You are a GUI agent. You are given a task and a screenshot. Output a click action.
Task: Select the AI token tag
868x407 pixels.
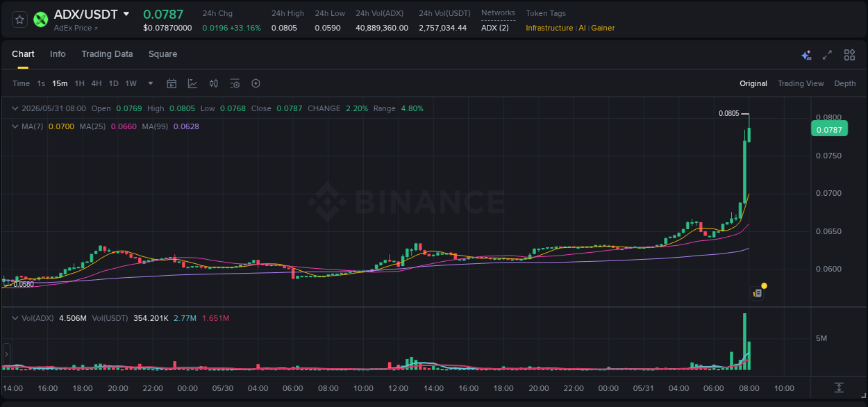(x=582, y=28)
